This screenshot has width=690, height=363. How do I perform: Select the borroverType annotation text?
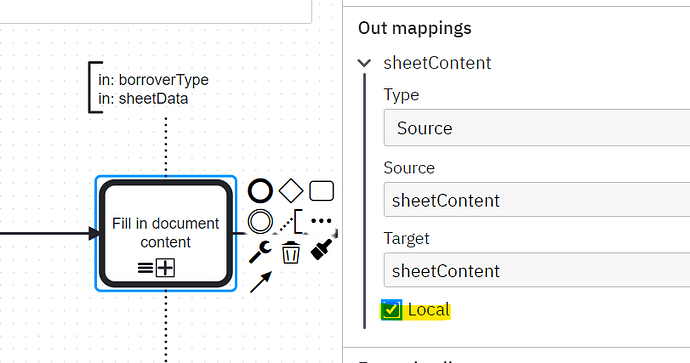point(153,80)
